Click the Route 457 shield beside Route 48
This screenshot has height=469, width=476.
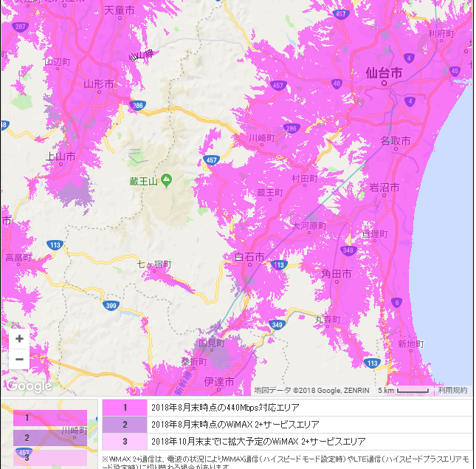click(277, 86)
